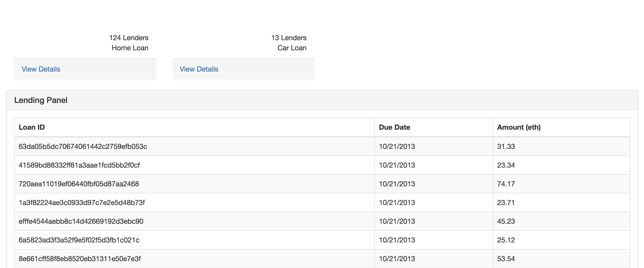Click the Due Date column header
This screenshot has width=644, height=268.
tap(394, 127)
